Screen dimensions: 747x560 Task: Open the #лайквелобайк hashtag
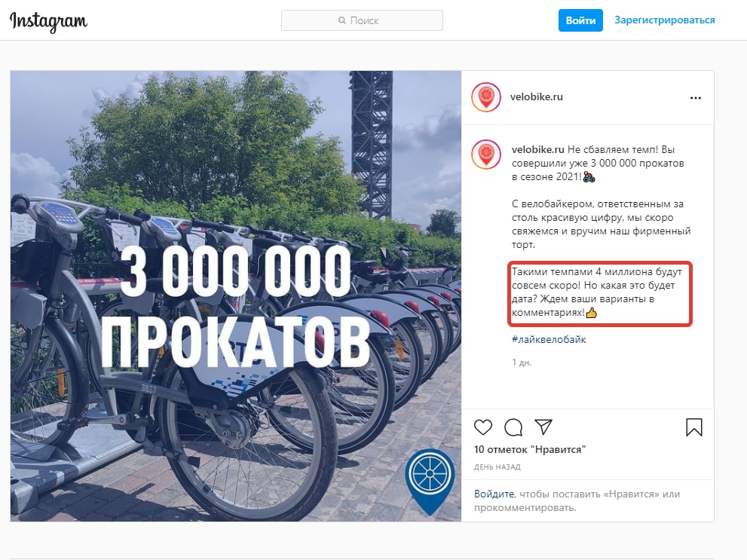pos(549,339)
